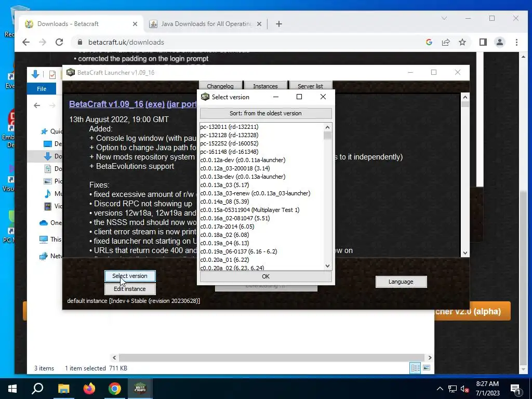Click the Chrome tab search chevron
Viewport: 532px width, 399px height.
444,18
